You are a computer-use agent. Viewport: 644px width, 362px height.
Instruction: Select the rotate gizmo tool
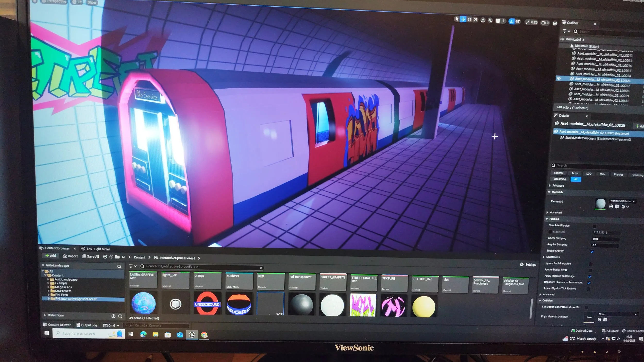[x=469, y=20]
